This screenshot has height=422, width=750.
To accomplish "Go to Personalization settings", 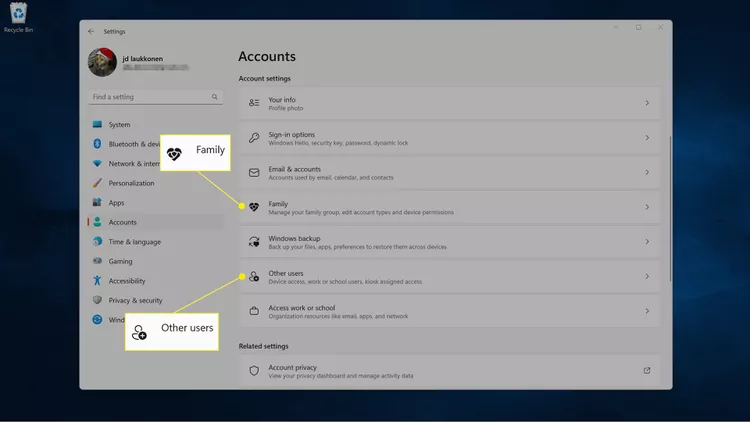I will point(132,183).
